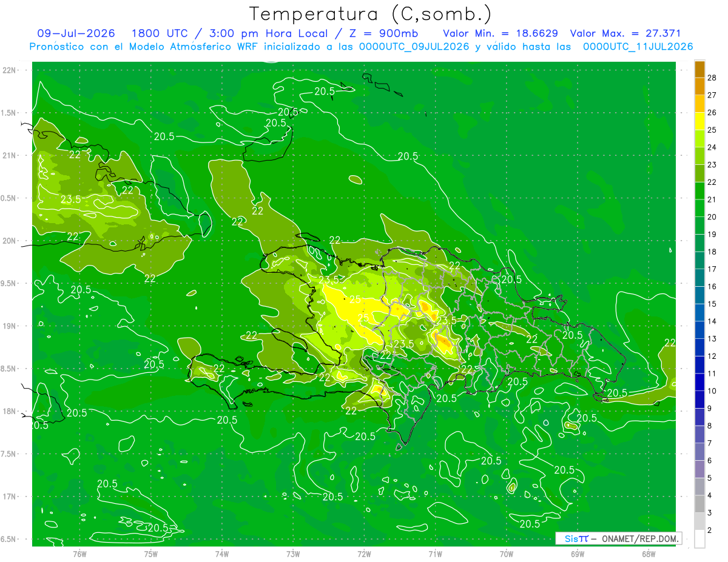Click the 17N latitude axis label
The height and width of the screenshot is (562, 728).
click(x=10, y=497)
